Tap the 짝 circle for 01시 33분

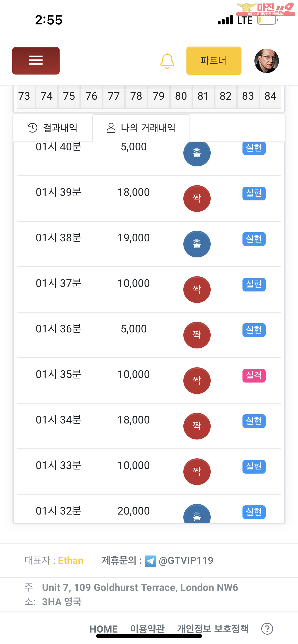tap(197, 472)
